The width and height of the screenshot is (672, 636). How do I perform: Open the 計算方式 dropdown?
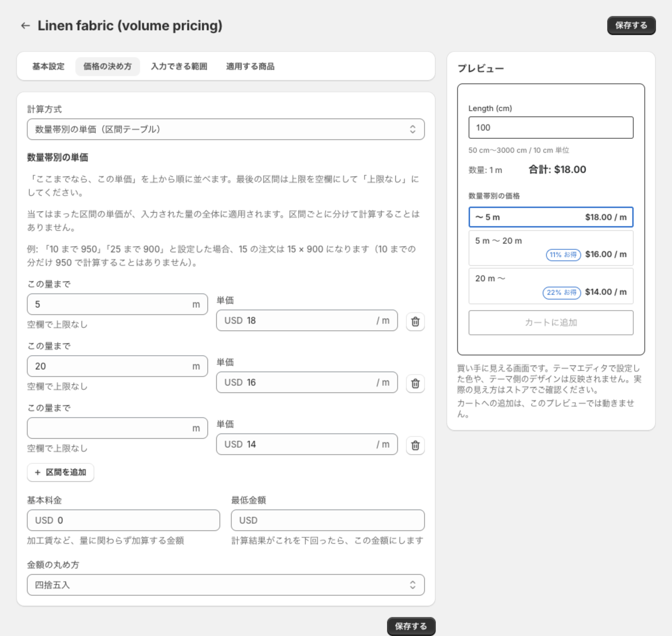point(226,129)
